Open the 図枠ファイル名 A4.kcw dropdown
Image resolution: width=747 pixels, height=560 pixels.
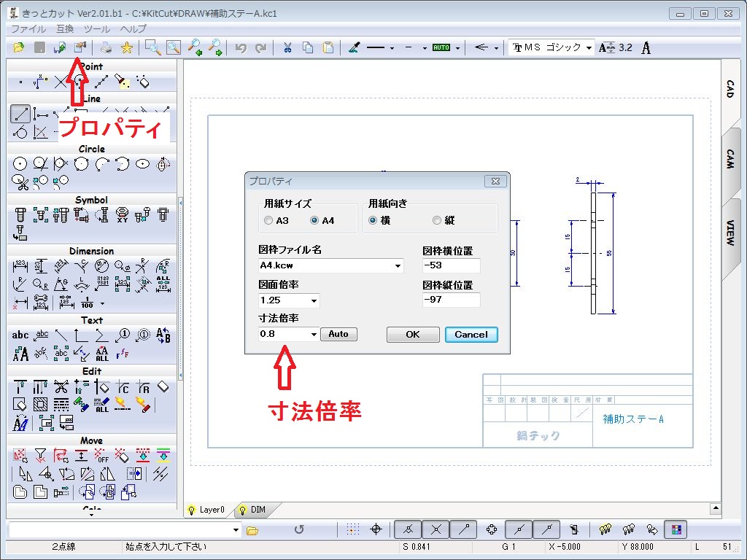point(398,265)
